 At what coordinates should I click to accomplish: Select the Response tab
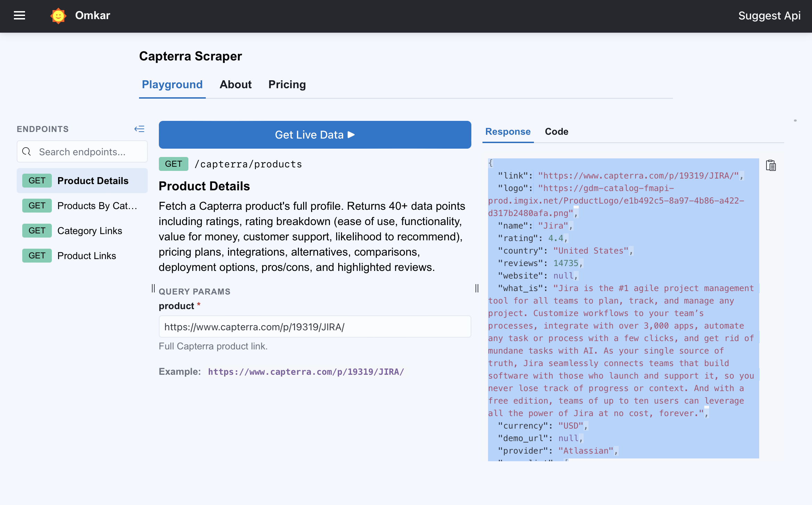(508, 132)
